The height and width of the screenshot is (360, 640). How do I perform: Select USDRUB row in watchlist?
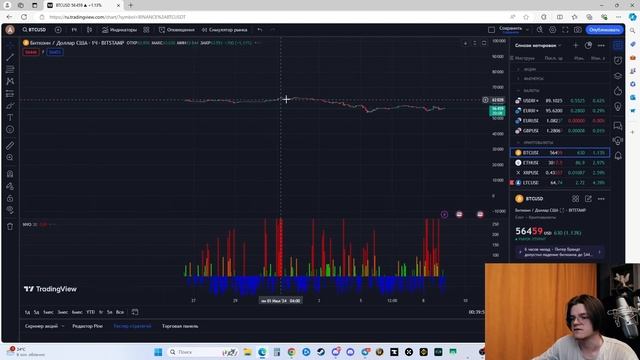coord(560,100)
